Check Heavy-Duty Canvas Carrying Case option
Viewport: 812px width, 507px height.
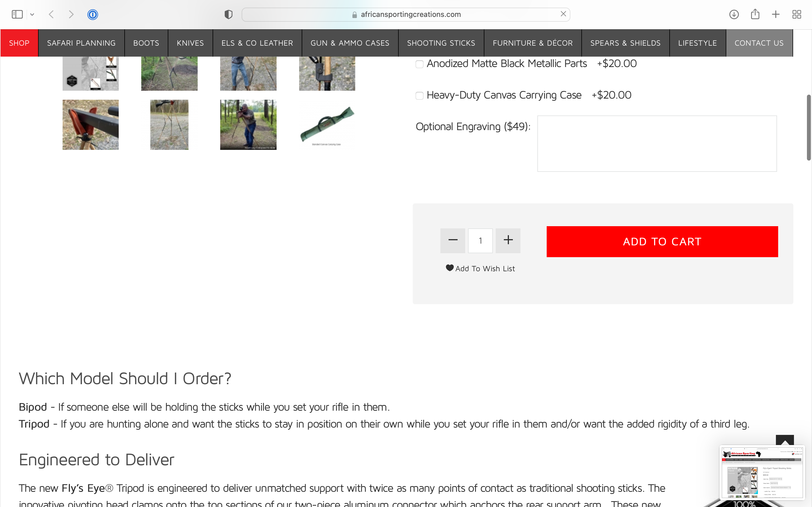pyautogui.click(x=420, y=95)
